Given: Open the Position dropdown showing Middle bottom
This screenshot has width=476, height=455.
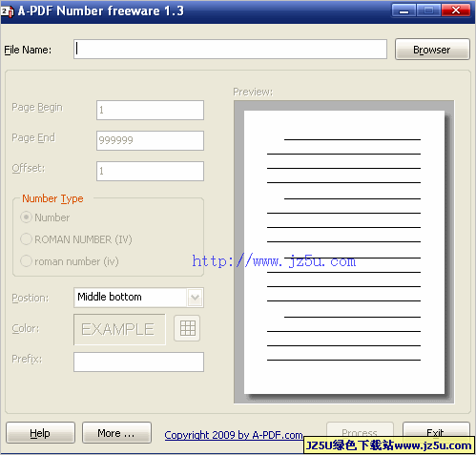Looking at the screenshot, I should 138,298.
